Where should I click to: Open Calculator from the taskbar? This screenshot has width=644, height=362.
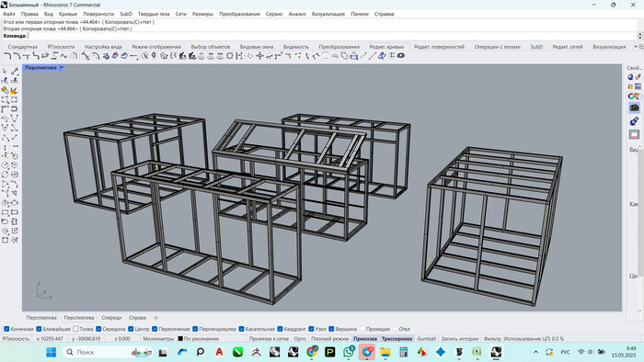pyautogui.click(x=404, y=352)
